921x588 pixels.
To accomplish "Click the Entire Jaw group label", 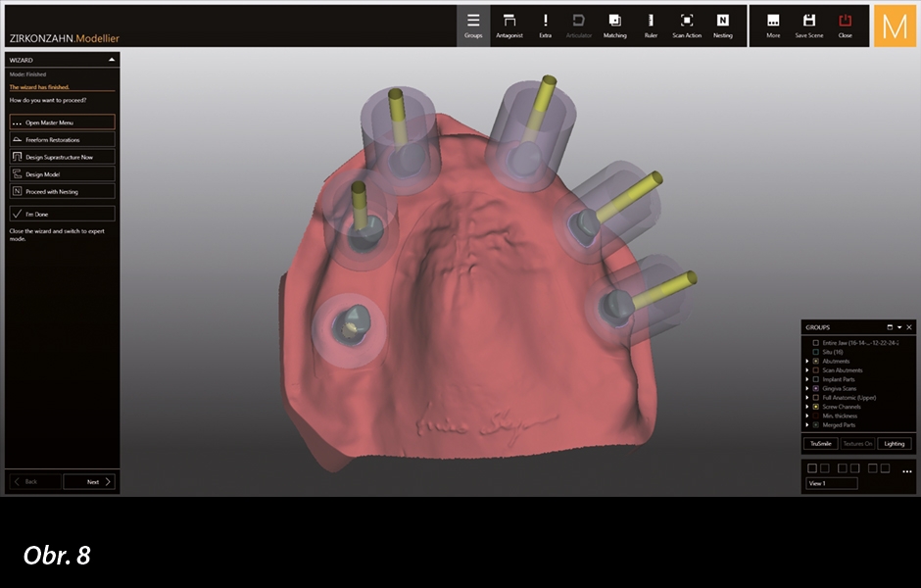I will point(860,342).
